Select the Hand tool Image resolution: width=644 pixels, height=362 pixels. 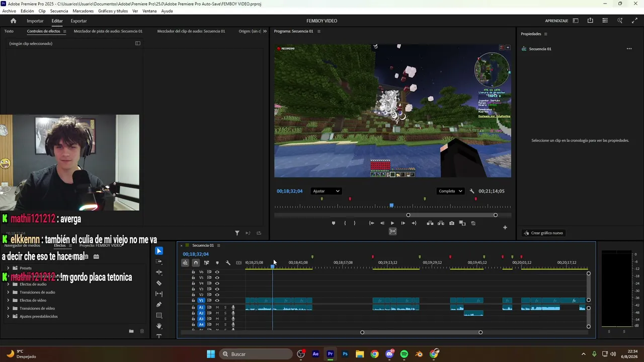[x=159, y=326]
